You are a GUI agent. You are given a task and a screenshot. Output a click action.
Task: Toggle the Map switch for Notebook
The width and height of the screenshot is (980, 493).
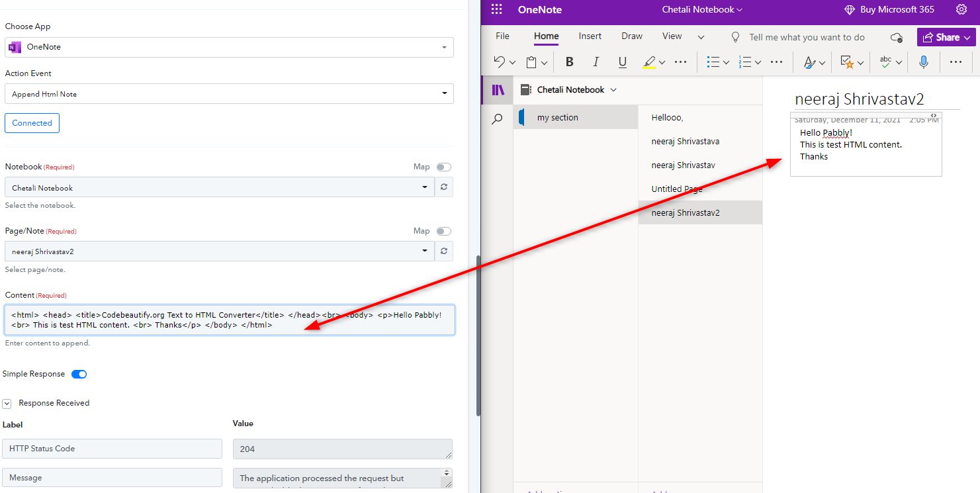pos(444,167)
